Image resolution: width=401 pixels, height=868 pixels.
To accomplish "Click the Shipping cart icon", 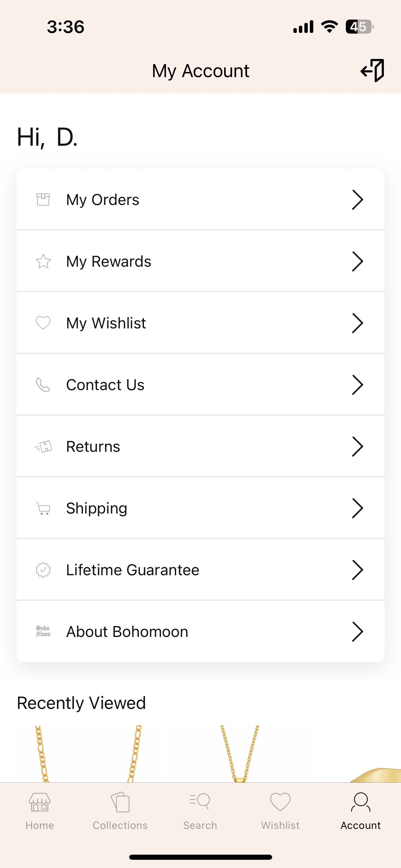I will coord(43,508).
